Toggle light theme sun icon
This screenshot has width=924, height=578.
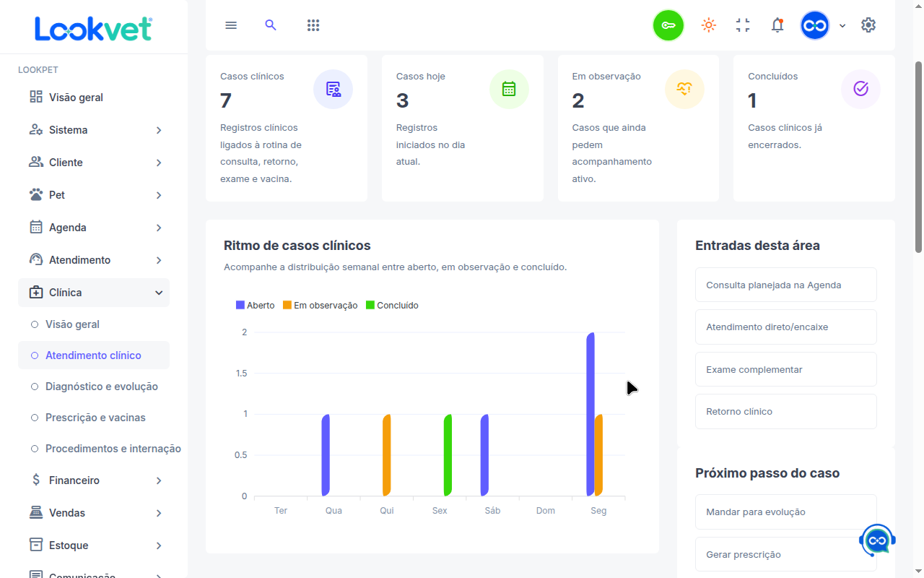709,25
